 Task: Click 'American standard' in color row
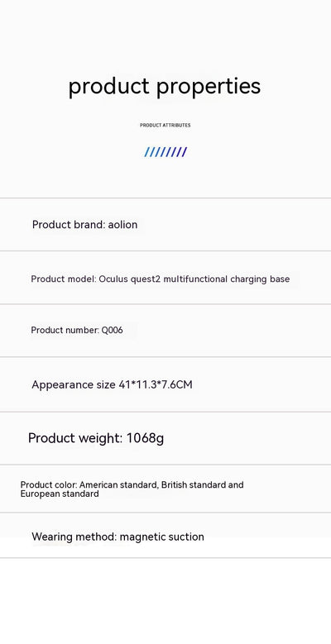tap(119, 485)
